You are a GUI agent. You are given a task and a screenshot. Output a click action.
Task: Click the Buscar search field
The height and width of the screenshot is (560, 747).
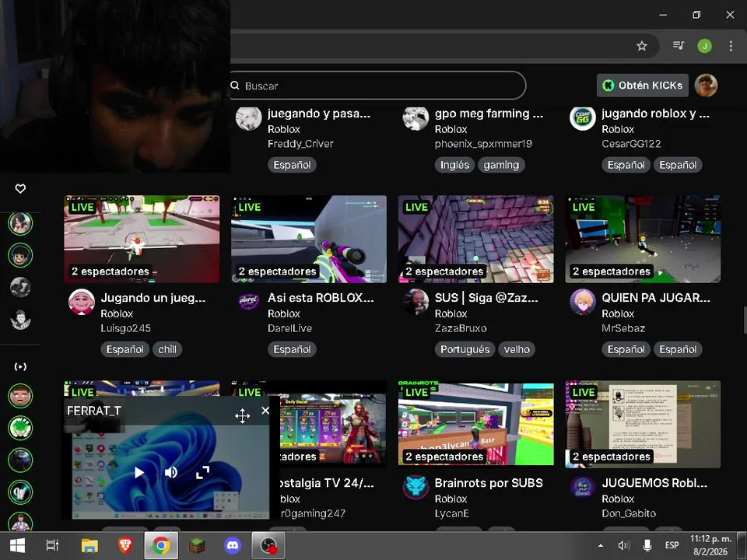point(377,86)
